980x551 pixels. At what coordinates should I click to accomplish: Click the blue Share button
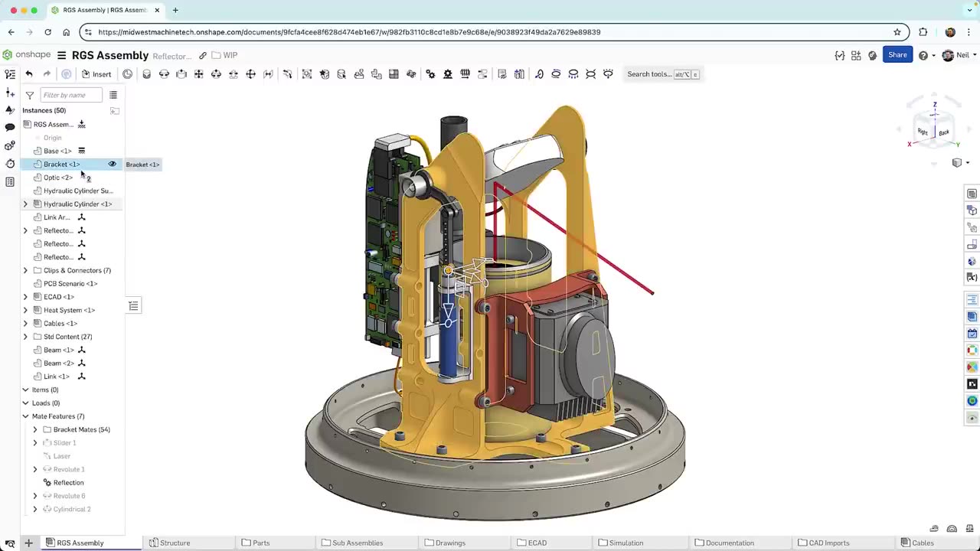click(x=897, y=55)
